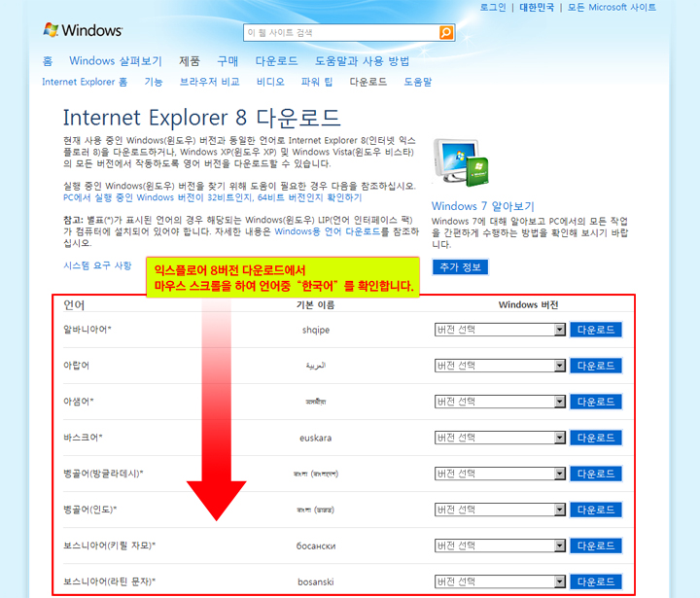This screenshot has height=598, width=700.
Task: Click the 기본 이름 column header
Action: (x=315, y=305)
